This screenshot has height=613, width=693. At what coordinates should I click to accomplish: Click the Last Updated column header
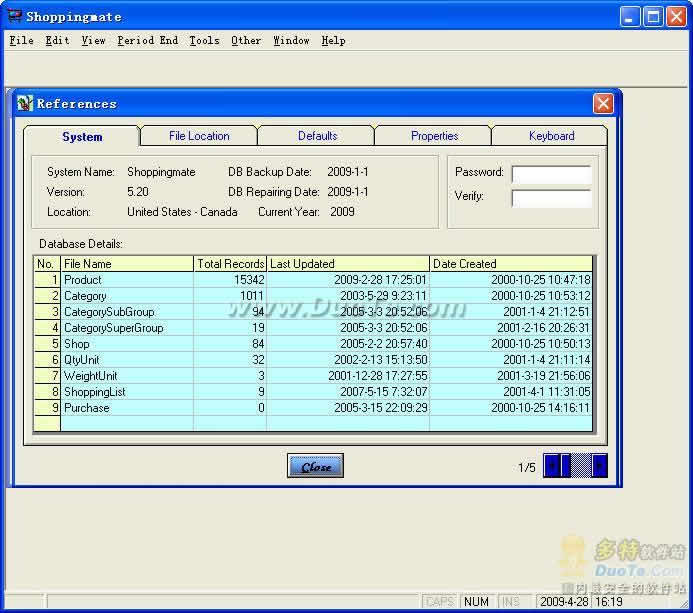[x=348, y=264]
